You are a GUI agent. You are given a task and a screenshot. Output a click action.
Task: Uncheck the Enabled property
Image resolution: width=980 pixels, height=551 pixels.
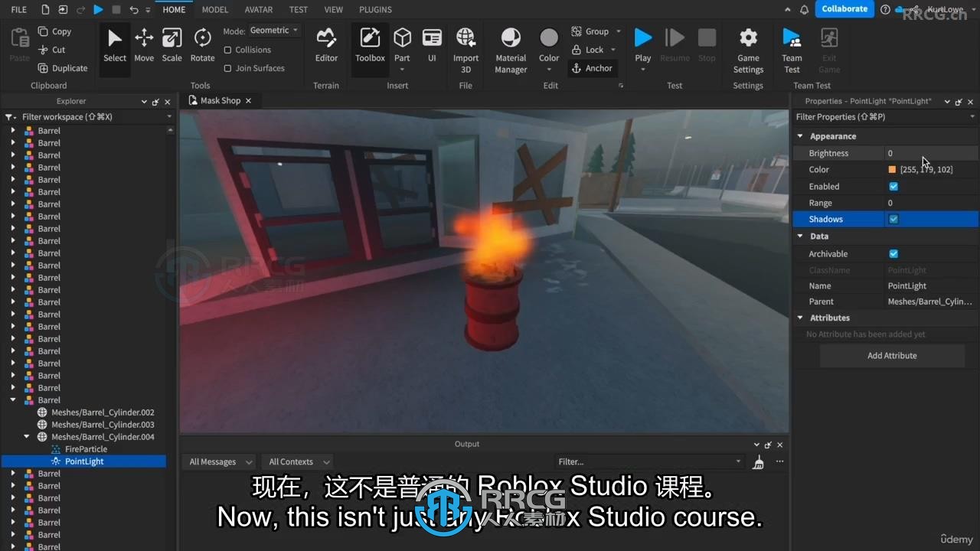pos(893,186)
